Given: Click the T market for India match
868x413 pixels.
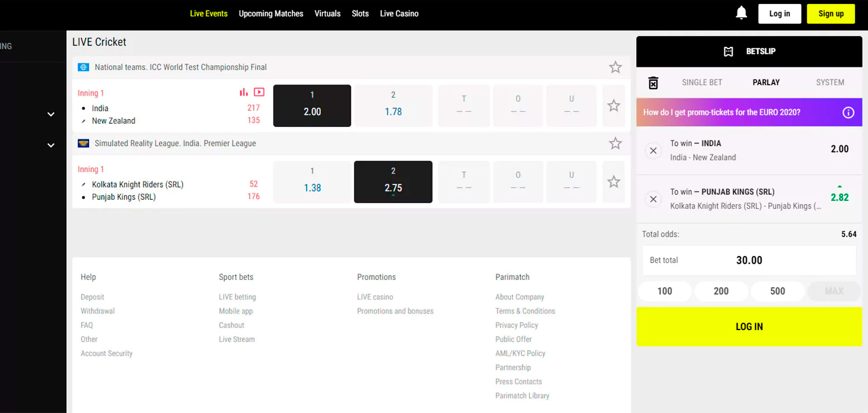Looking at the screenshot, I should coord(464,106).
